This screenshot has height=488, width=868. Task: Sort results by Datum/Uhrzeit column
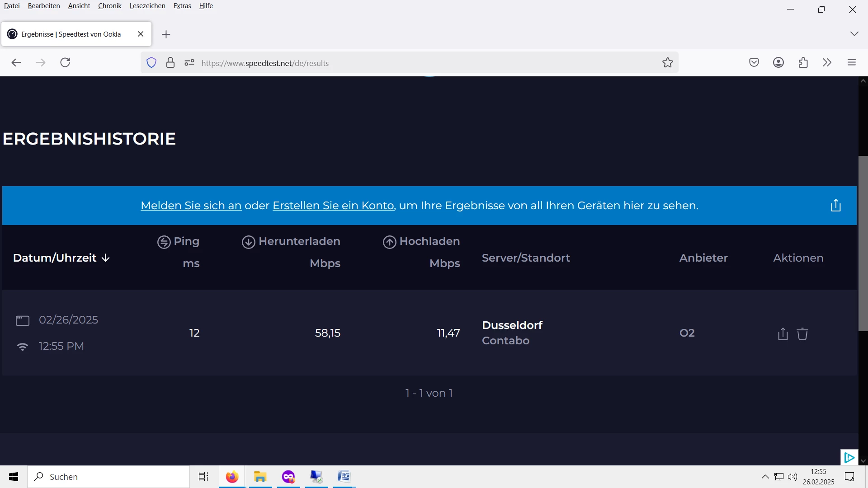(61, 258)
